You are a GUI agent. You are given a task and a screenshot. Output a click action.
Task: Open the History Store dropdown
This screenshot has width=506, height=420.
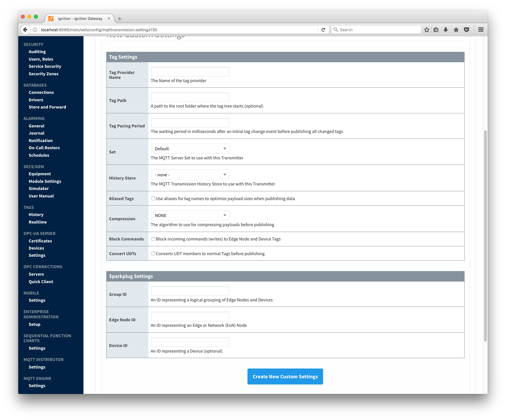click(x=190, y=175)
